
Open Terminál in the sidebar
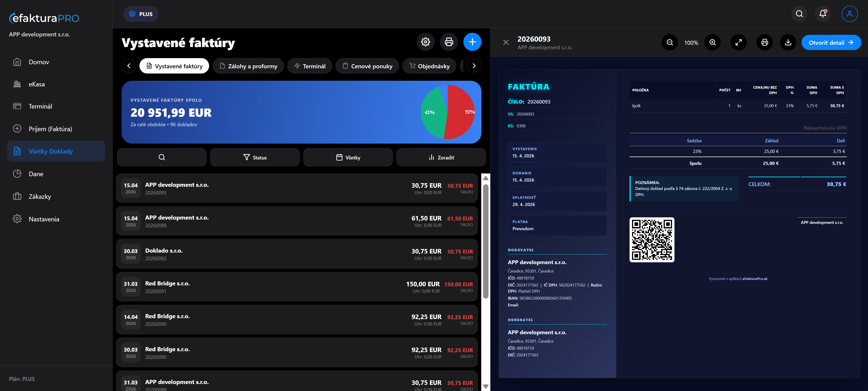click(x=56, y=107)
